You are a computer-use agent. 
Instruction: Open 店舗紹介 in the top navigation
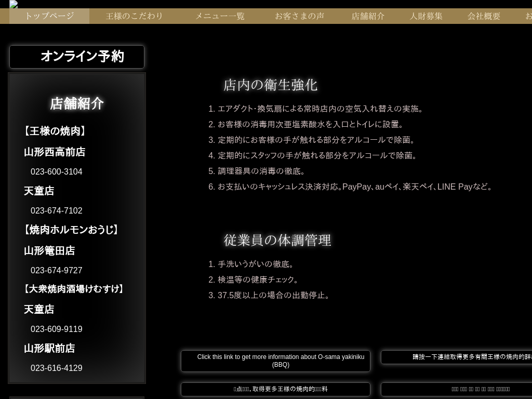(368, 16)
